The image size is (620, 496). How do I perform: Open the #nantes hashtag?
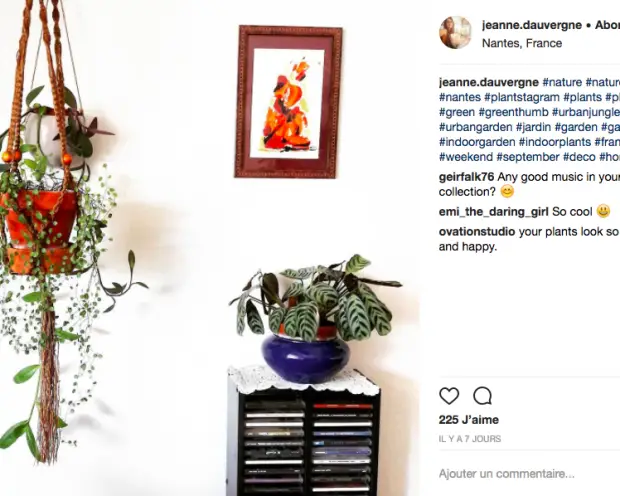(x=460, y=97)
